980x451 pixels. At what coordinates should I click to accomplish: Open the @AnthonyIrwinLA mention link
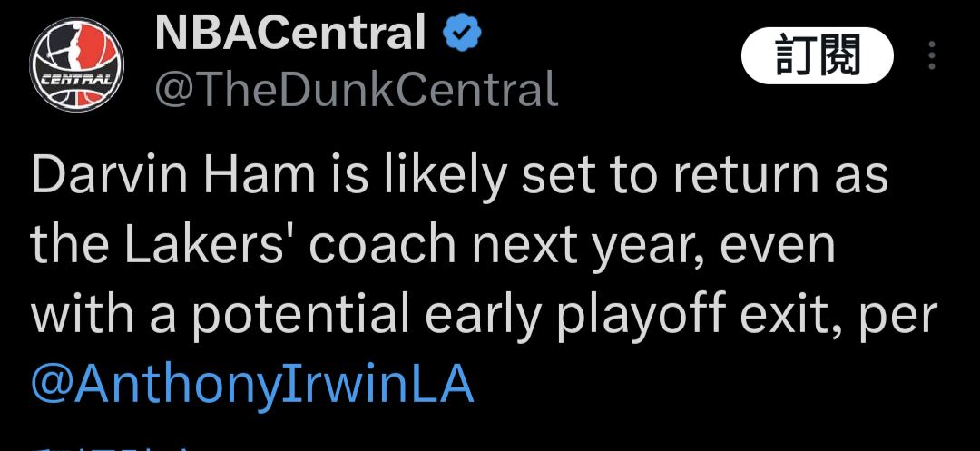coord(252,382)
